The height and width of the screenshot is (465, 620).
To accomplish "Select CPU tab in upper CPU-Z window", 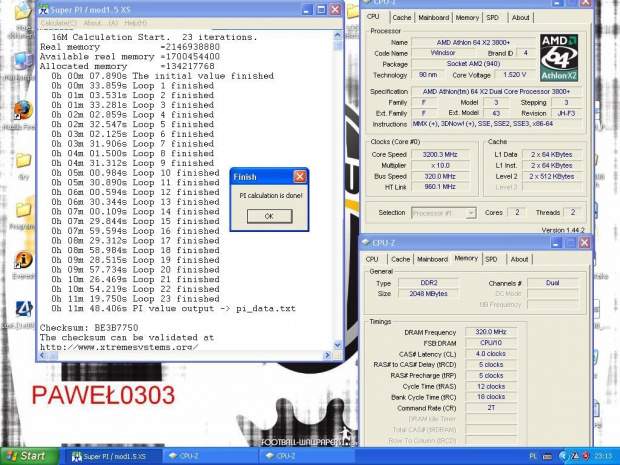I will coord(373,17).
